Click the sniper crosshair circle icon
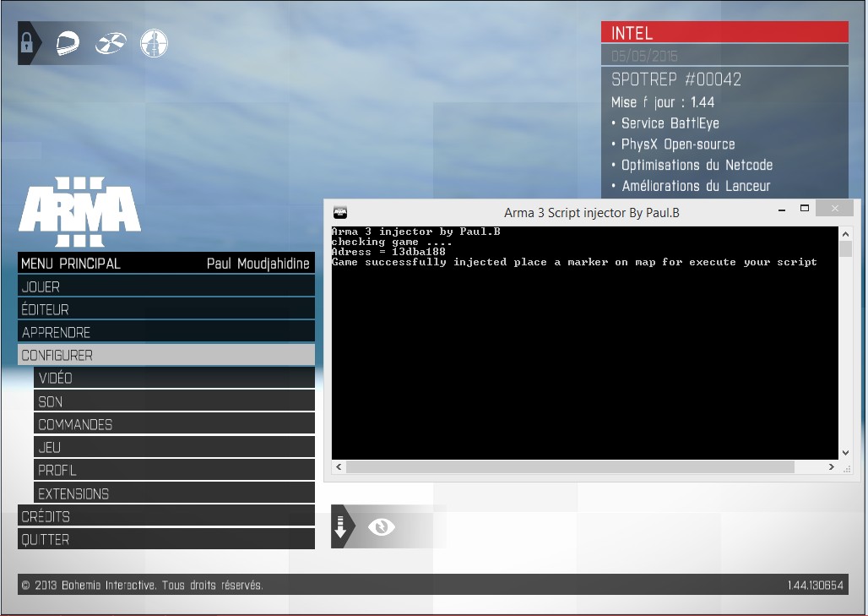 [x=154, y=43]
